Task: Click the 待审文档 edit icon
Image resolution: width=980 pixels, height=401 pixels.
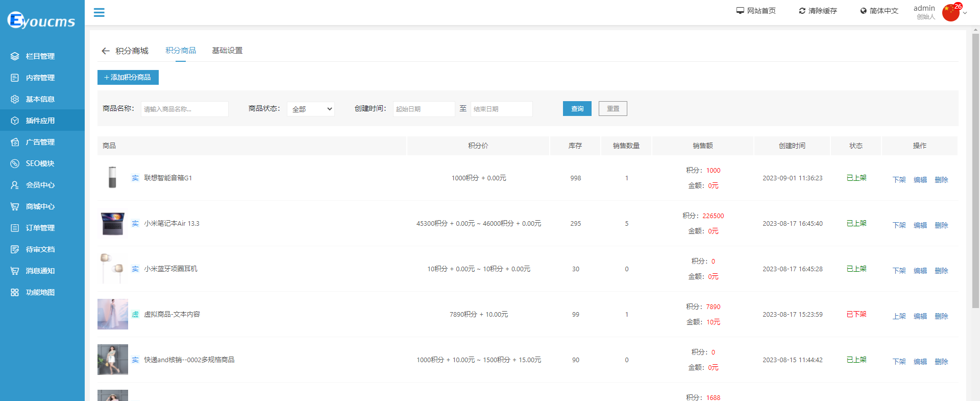Action: 15,249
